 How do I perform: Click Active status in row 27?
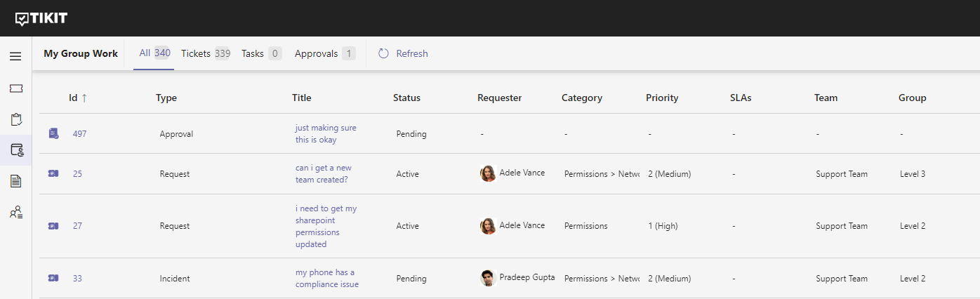click(407, 226)
